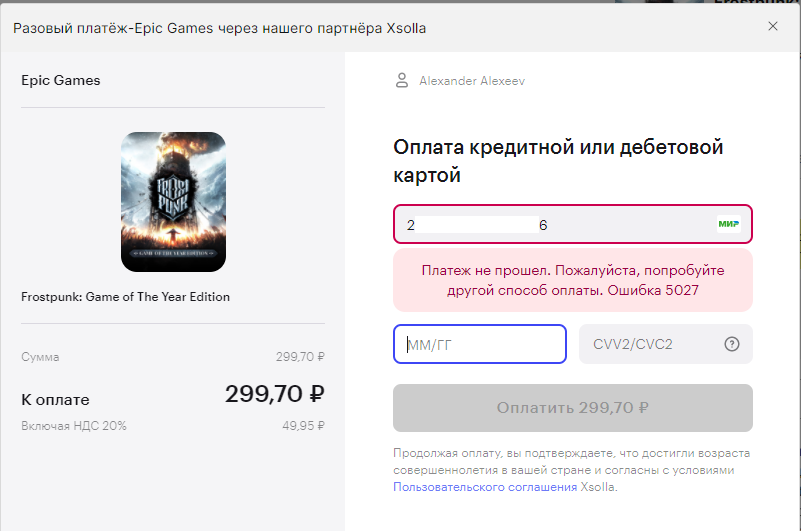Open the CVV2/CVC2 help question icon
801x531 pixels.
tap(732, 344)
